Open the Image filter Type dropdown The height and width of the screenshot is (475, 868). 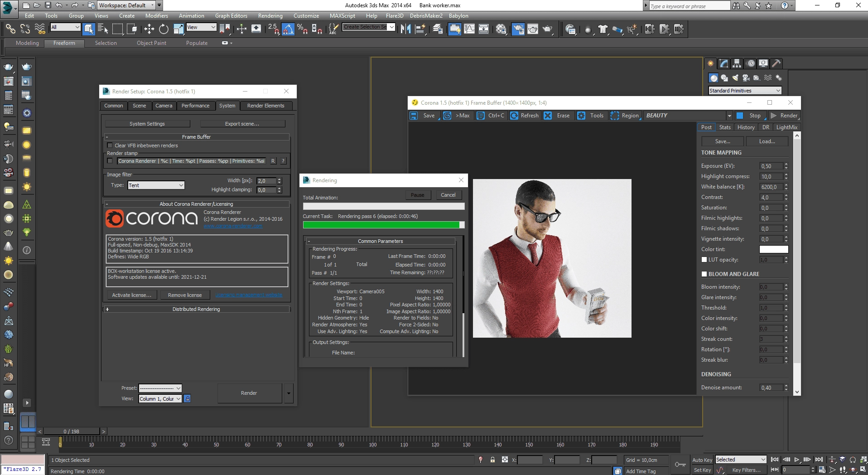(156, 185)
